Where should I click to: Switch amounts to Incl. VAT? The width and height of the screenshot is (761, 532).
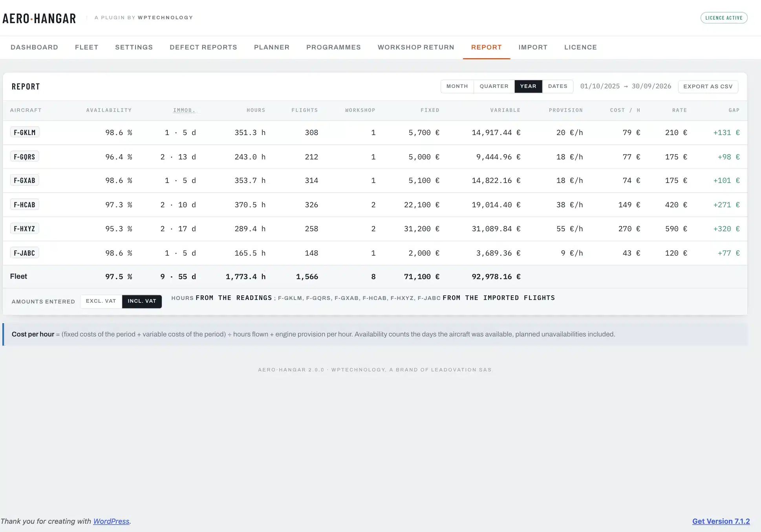(142, 301)
